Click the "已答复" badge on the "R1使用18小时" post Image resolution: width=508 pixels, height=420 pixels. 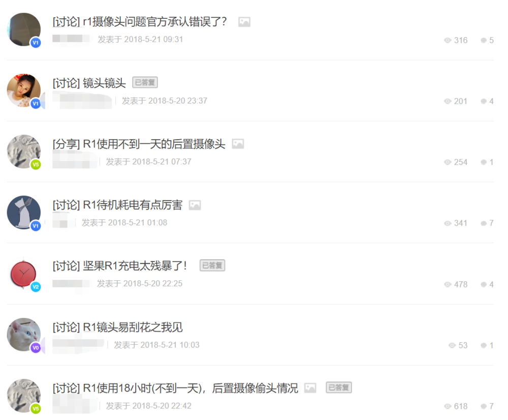(x=338, y=387)
